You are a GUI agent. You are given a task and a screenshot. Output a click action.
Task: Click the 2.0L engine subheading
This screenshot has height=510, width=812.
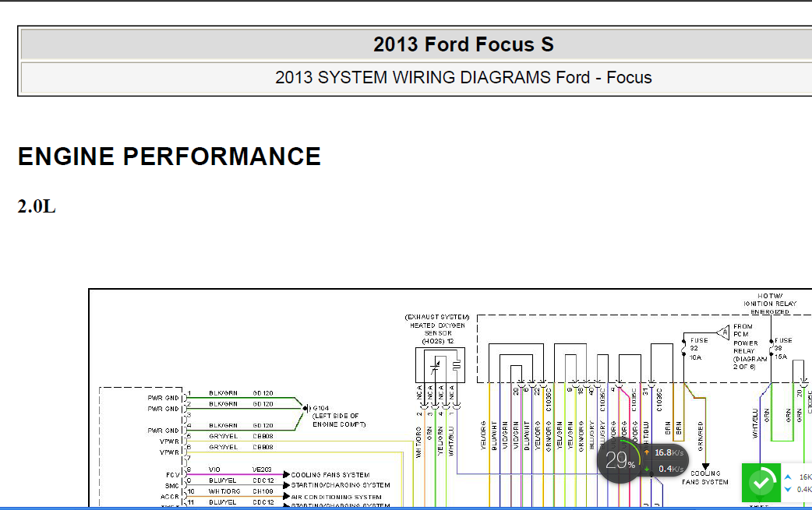tap(37, 206)
